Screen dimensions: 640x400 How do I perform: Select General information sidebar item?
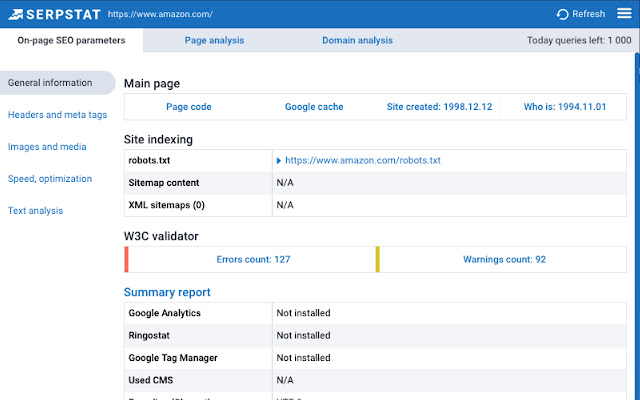48,83
